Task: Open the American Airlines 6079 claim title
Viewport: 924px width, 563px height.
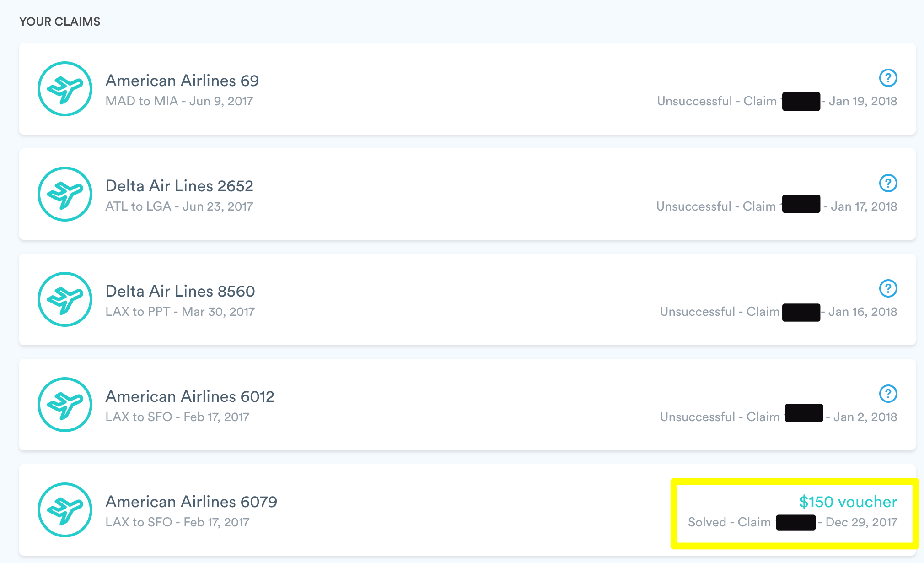Action: 191,502
